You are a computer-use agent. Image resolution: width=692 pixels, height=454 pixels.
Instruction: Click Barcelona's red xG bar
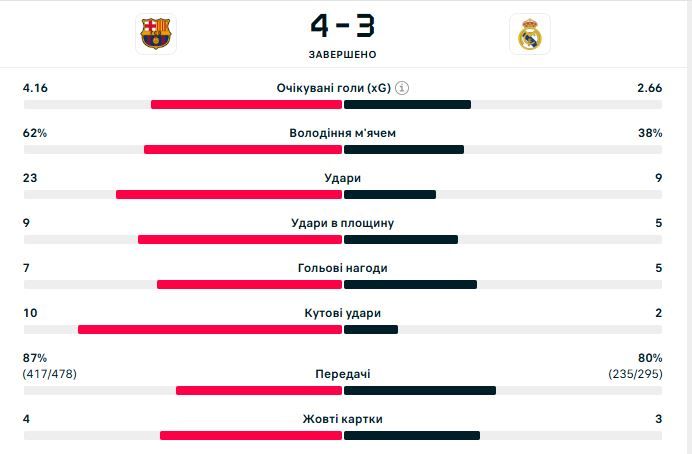247,104
